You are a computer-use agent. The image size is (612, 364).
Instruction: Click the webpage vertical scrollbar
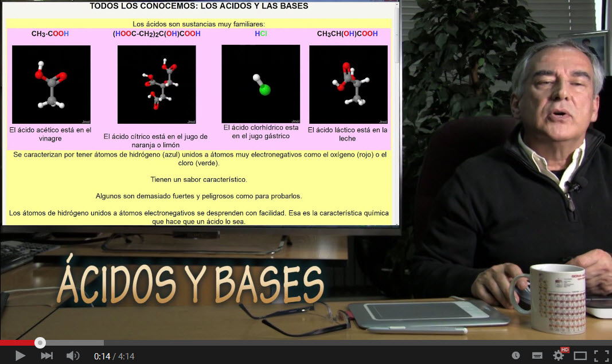[396, 34]
